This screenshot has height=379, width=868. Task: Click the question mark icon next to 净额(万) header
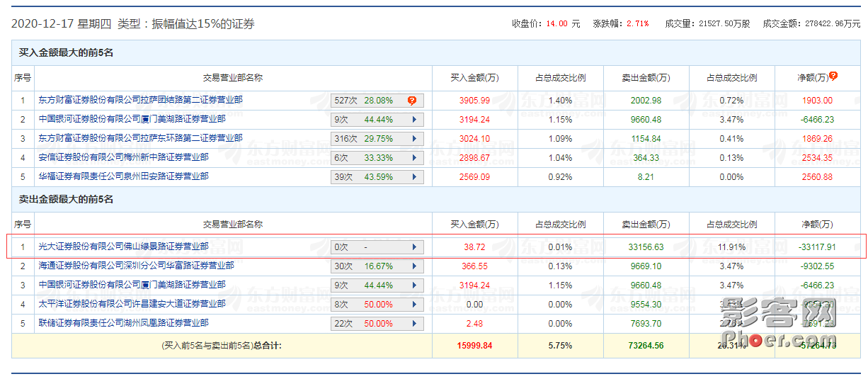click(833, 76)
